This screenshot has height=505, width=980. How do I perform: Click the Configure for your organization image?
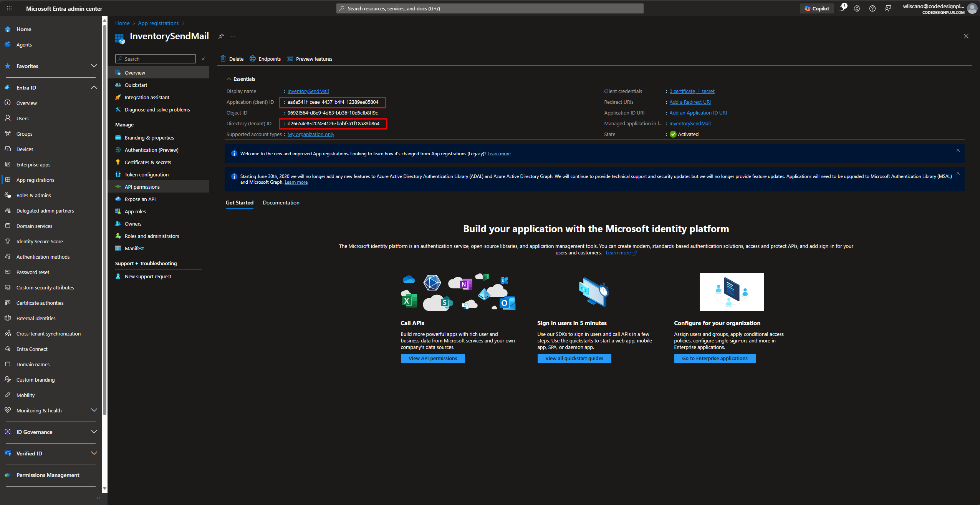(x=732, y=292)
